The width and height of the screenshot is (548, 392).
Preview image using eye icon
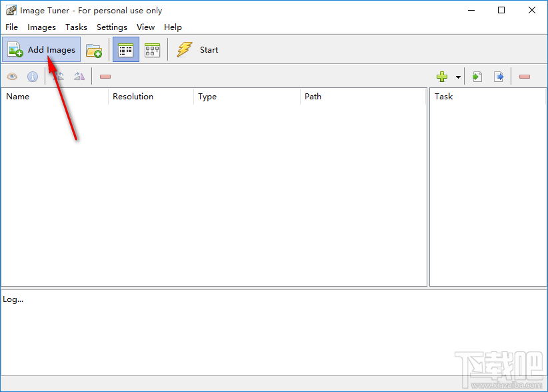[12, 77]
